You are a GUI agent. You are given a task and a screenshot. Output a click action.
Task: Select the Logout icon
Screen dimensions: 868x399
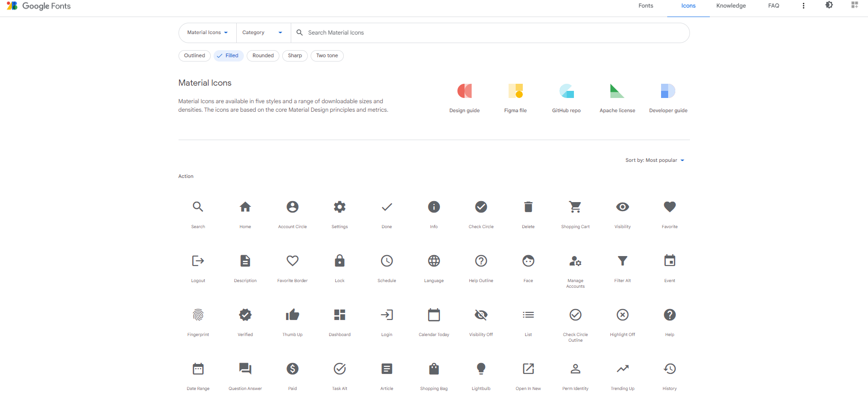[198, 261]
